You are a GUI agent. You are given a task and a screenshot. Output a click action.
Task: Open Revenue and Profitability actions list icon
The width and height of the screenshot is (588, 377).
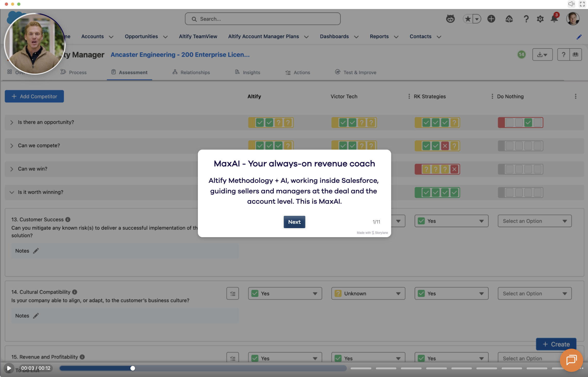(x=233, y=358)
